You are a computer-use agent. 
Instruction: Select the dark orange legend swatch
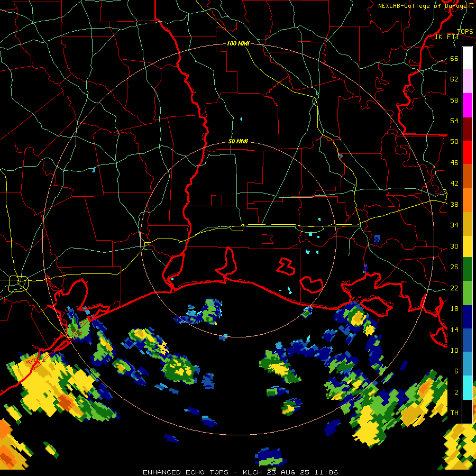[467, 176]
